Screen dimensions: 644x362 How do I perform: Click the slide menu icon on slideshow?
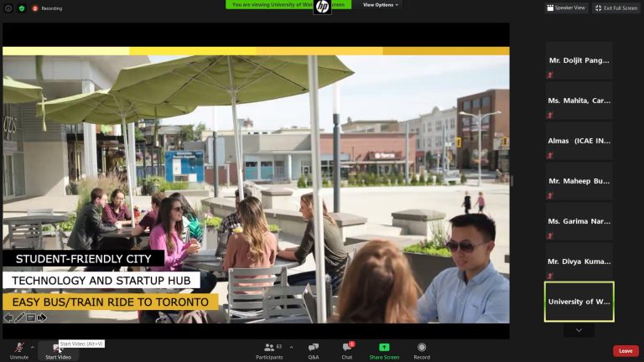click(30, 318)
